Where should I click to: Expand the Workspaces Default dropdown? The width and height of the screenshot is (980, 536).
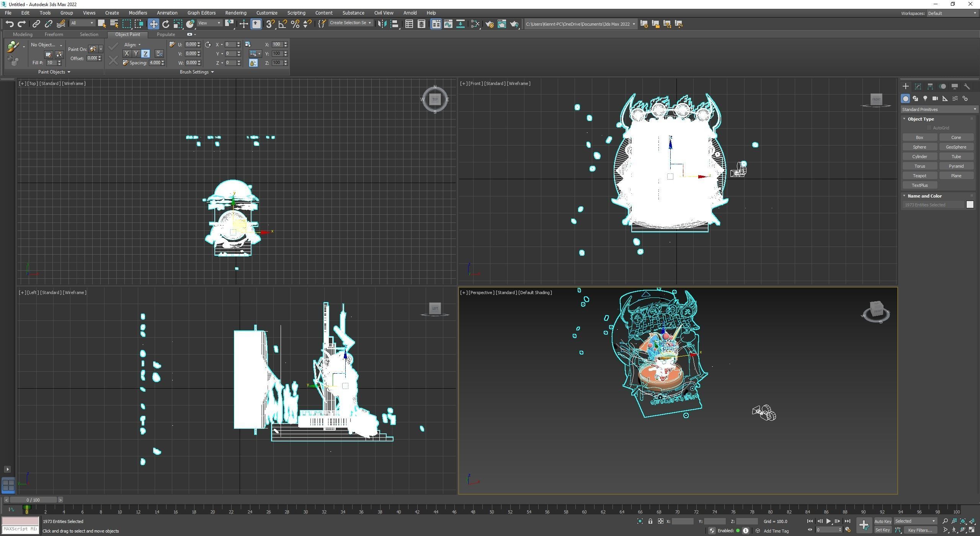point(952,13)
